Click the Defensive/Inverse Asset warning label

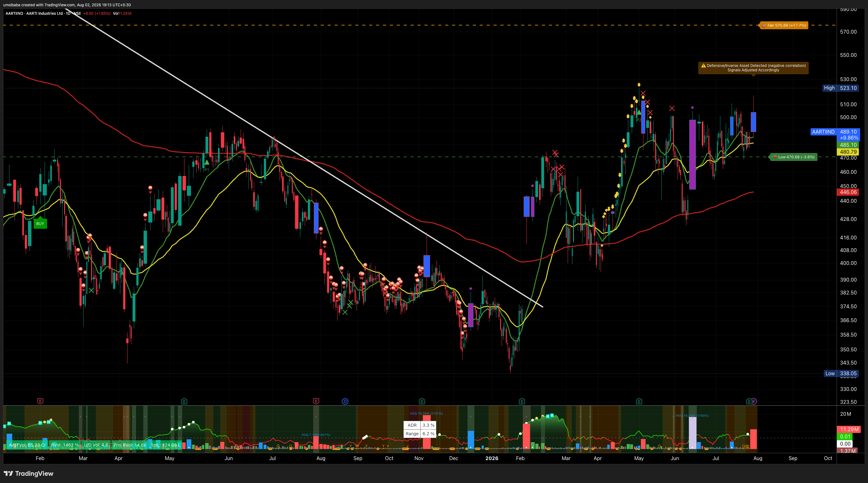pos(753,68)
